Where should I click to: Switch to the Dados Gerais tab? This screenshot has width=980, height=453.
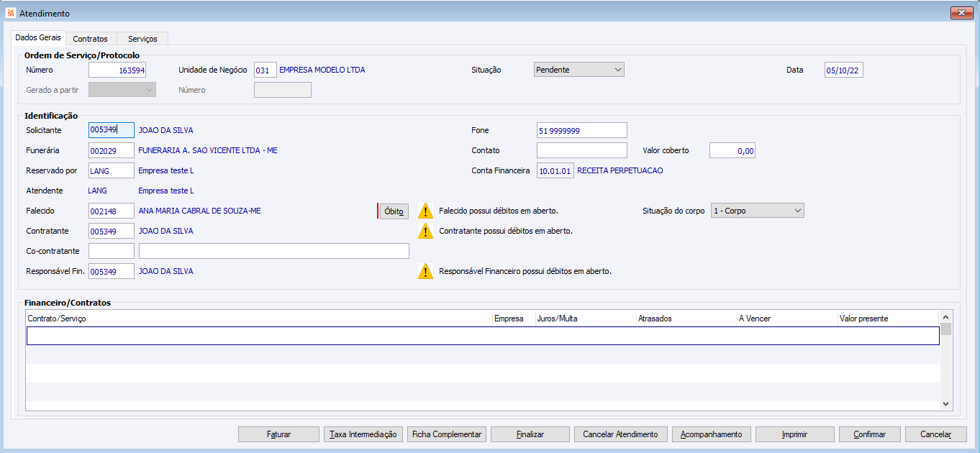(38, 37)
